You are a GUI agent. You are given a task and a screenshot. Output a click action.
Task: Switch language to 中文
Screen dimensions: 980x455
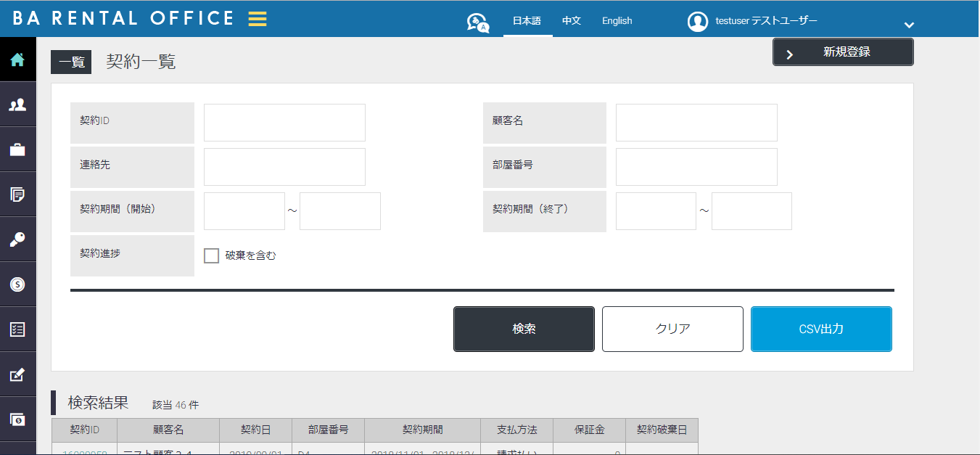click(x=572, y=21)
